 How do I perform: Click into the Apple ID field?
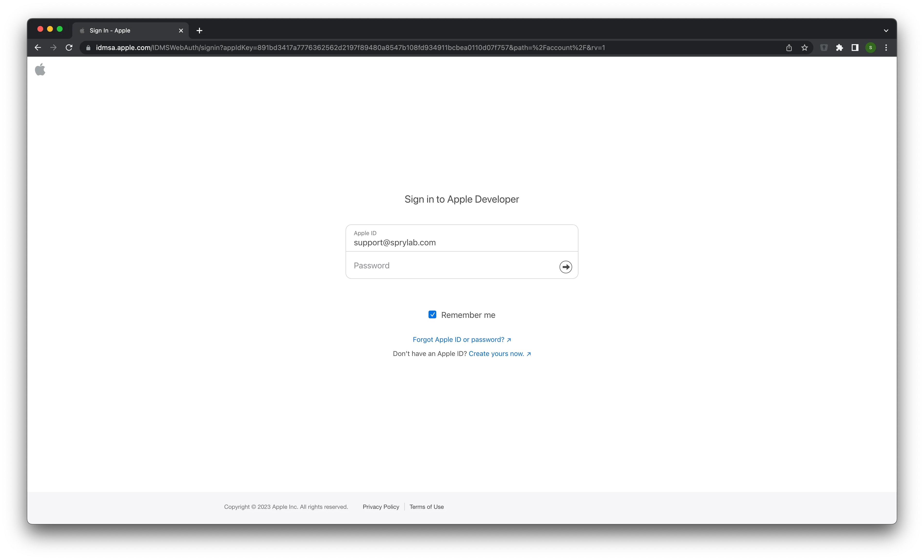(x=462, y=238)
